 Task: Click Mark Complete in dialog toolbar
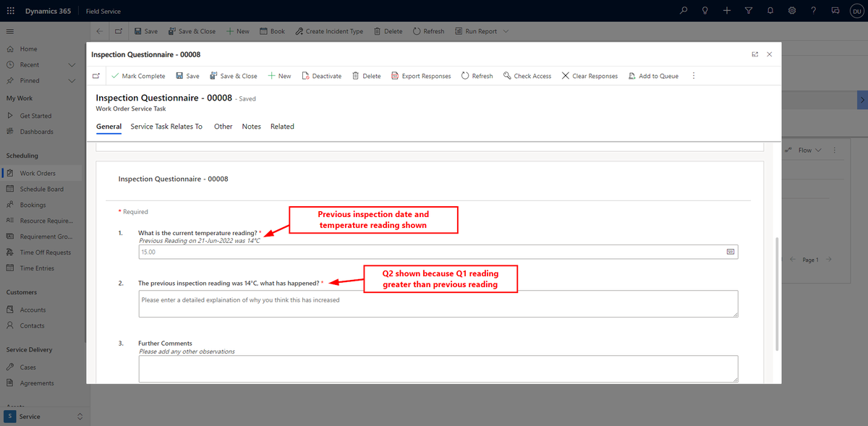point(138,76)
